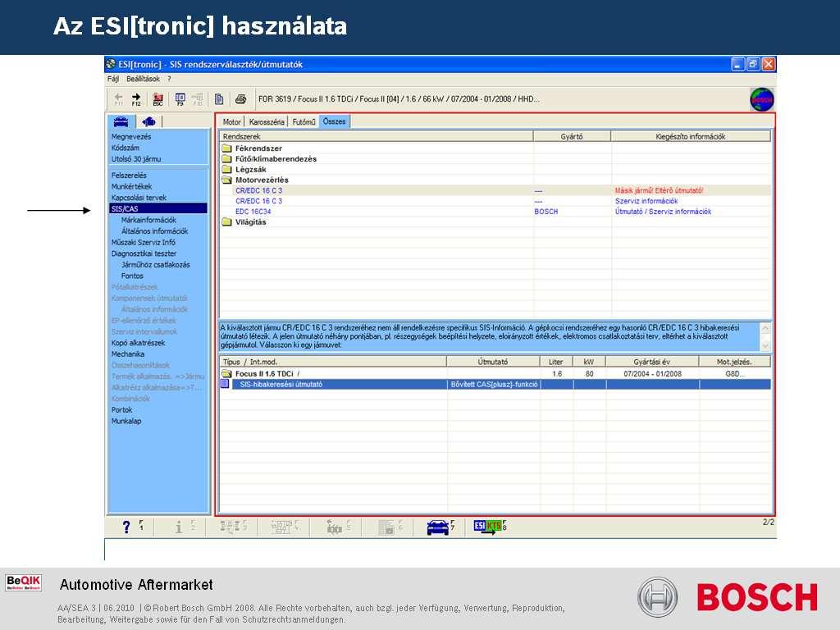Open Járműhöz csatlakozás
Viewport: 840px width, 630px height.
click(155, 265)
